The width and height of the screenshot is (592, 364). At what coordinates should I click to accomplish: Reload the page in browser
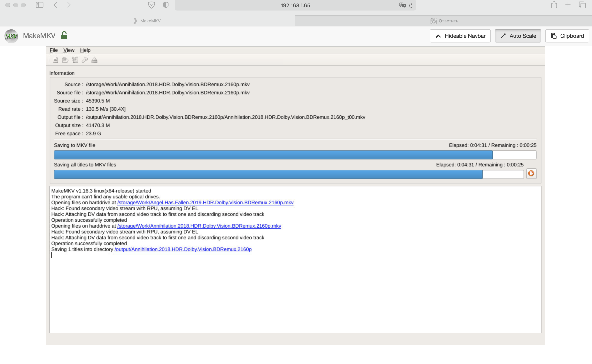pos(411,5)
